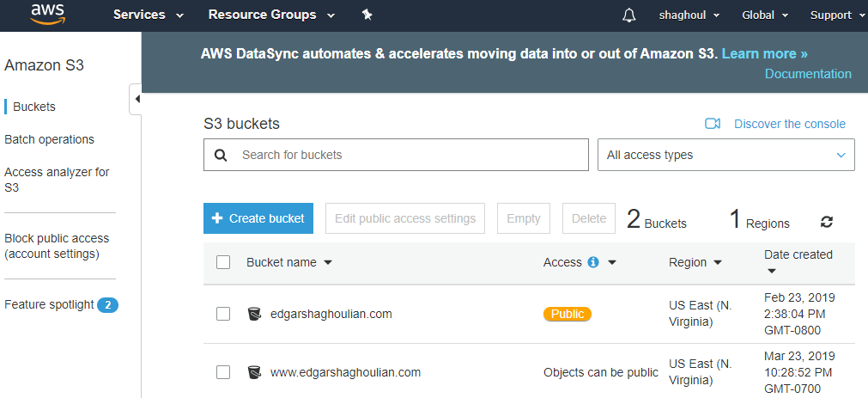Click the 1 Regions count text
The height and width of the screenshot is (398, 868).
point(760,219)
